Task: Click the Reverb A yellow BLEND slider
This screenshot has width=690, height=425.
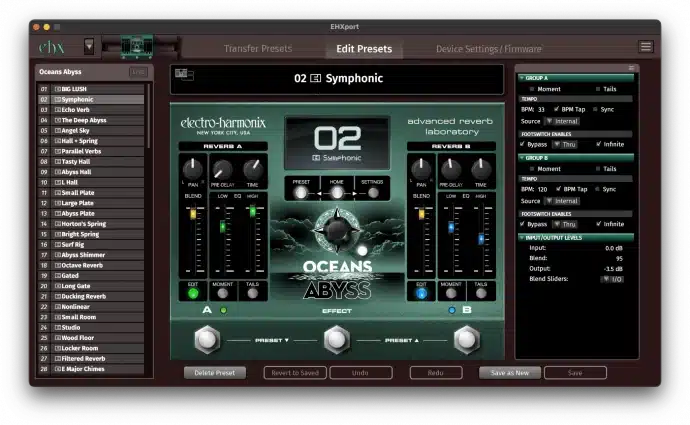Action: [x=193, y=214]
